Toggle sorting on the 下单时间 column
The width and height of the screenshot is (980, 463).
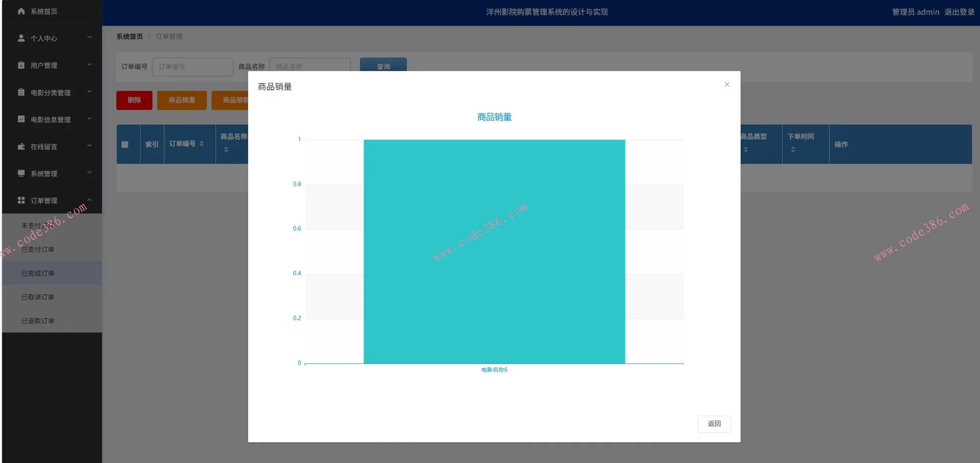tap(793, 148)
